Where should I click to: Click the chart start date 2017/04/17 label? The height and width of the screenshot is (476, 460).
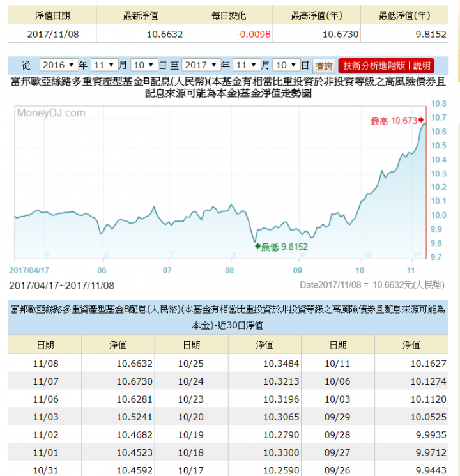(29, 270)
